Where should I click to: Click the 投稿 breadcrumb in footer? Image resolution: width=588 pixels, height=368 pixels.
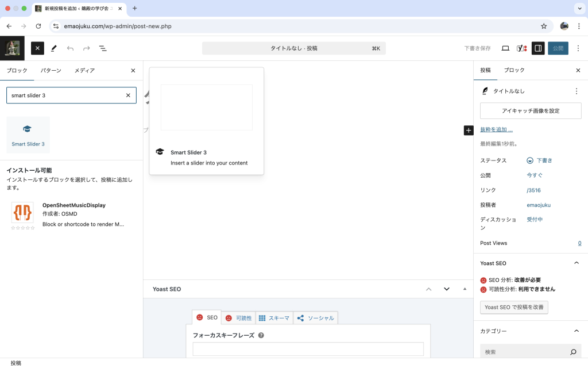16,363
